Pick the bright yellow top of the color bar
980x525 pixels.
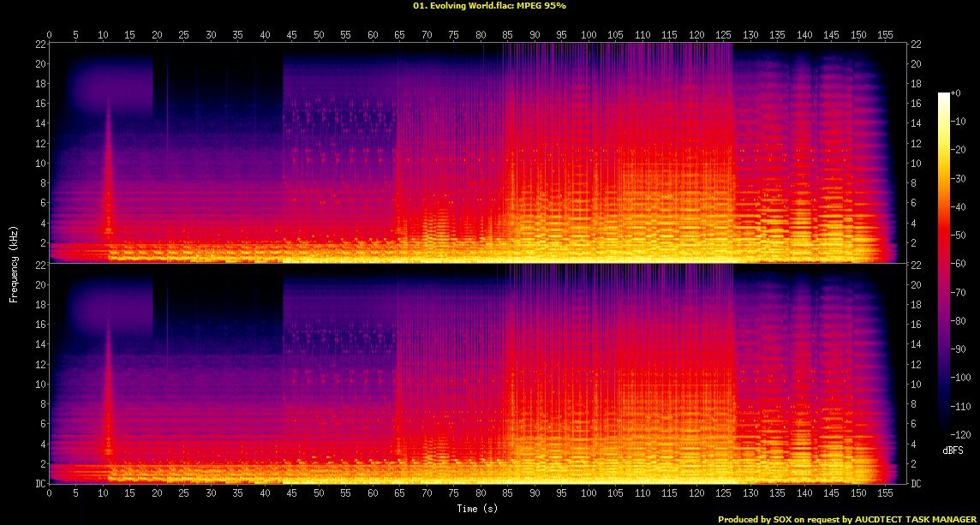pos(944,96)
